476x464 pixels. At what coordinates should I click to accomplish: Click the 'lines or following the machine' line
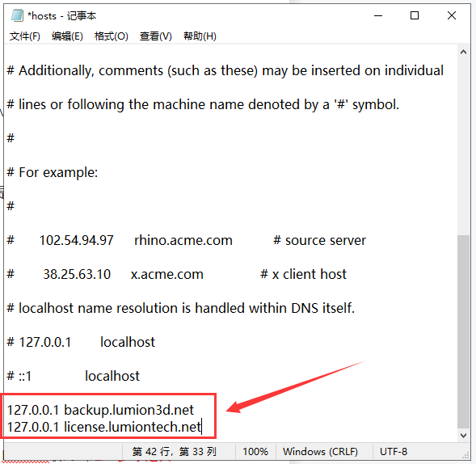point(203,105)
